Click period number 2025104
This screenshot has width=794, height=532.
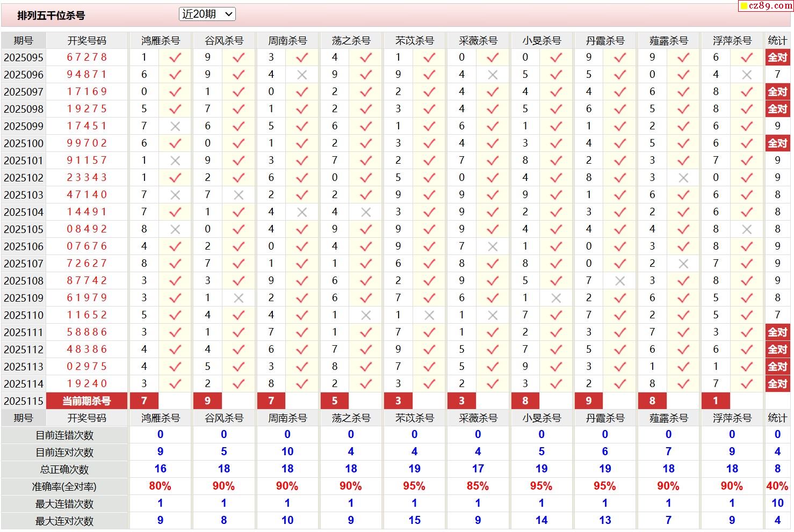click(24, 212)
